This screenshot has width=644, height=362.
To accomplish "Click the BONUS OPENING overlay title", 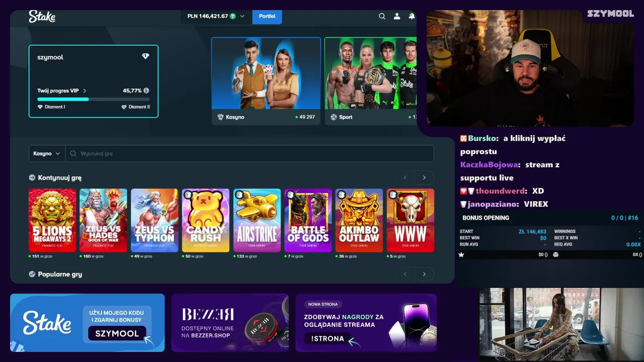I will coord(486,218).
